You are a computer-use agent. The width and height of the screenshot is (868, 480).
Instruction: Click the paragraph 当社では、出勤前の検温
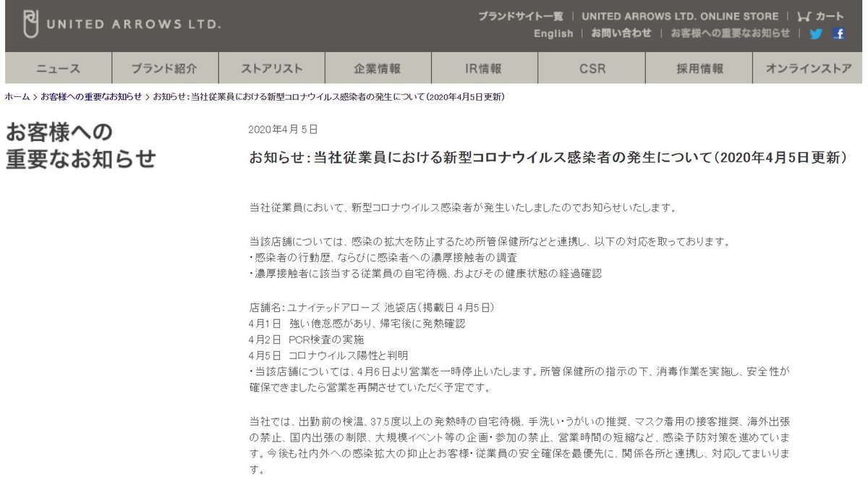pyautogui.click(x=520, y=445)
